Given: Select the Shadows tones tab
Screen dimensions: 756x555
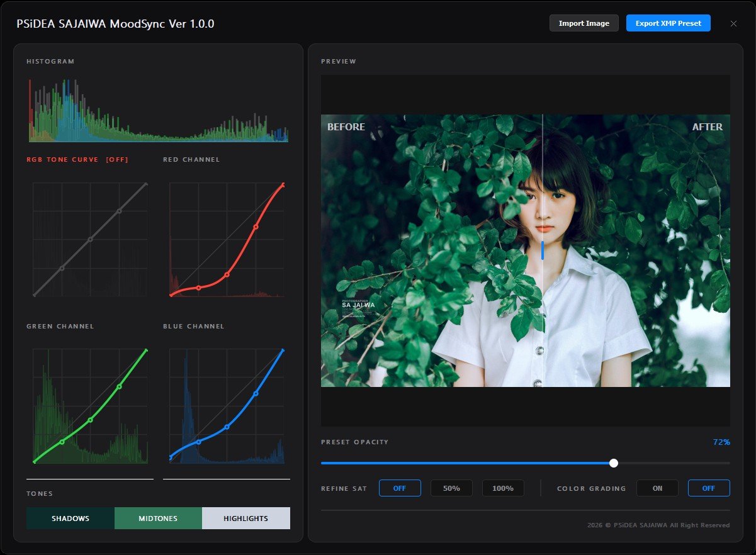Looking at the screenshot, I should coord(70,518).
